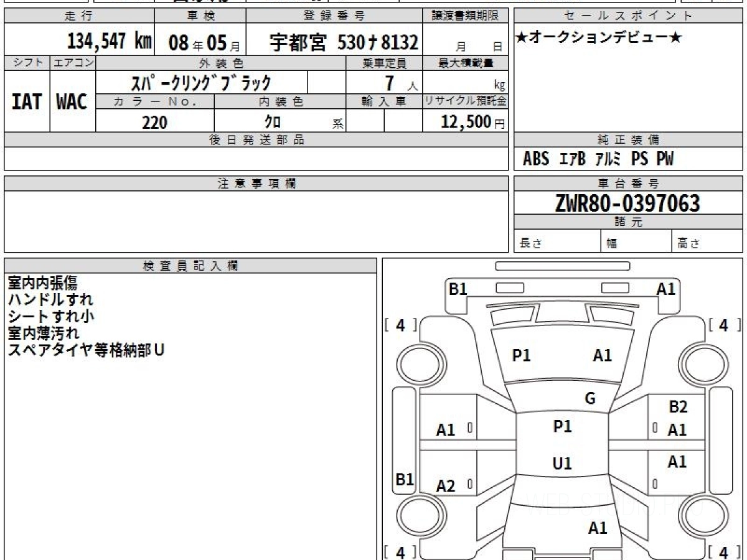Select inspector note ハンドルすれ
The height and width of the screenshot is (560, 747).
(x=50, y=300)
